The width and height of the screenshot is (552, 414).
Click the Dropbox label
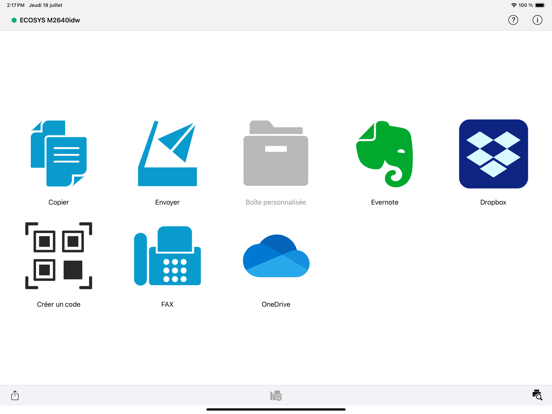tap(493, 202)
